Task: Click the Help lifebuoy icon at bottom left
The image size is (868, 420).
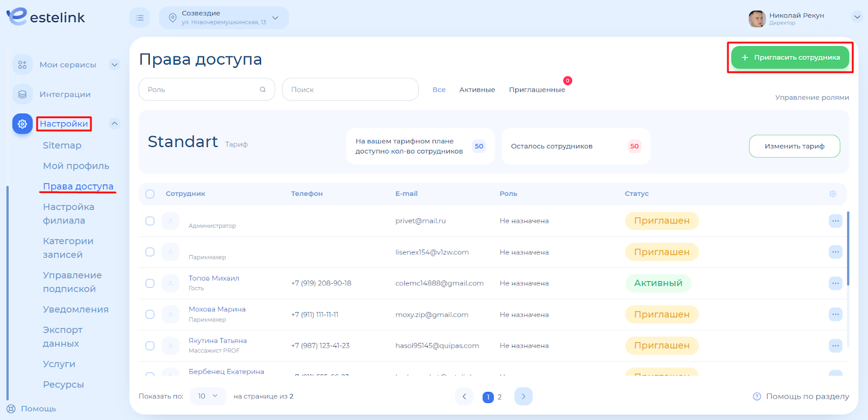Action: click(x=11, y=409)
